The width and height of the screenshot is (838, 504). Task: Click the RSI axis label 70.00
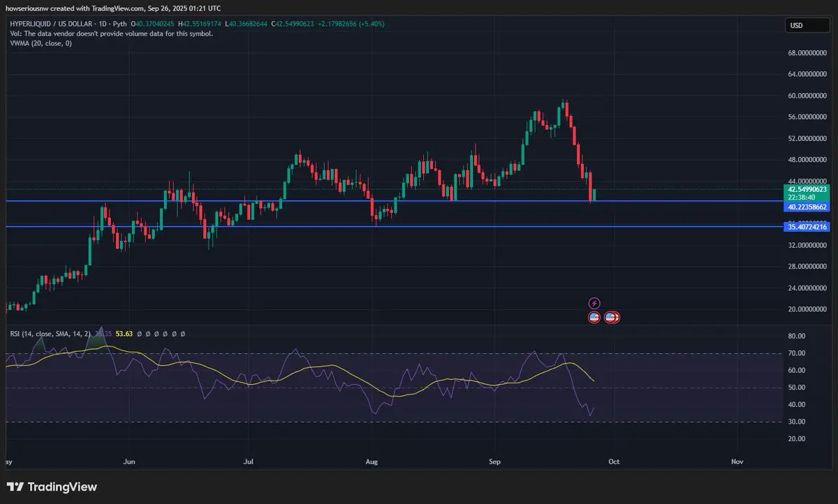pos(797,353)
